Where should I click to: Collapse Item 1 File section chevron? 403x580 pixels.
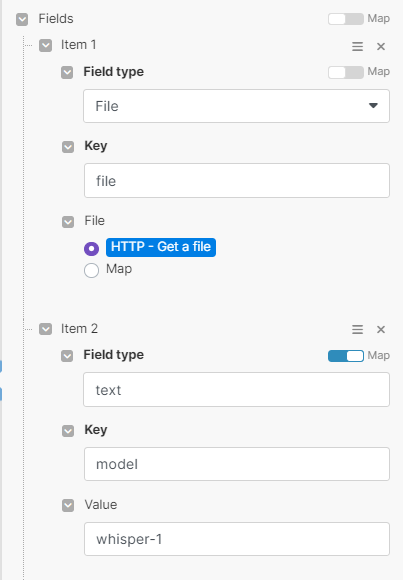(68, 222)
